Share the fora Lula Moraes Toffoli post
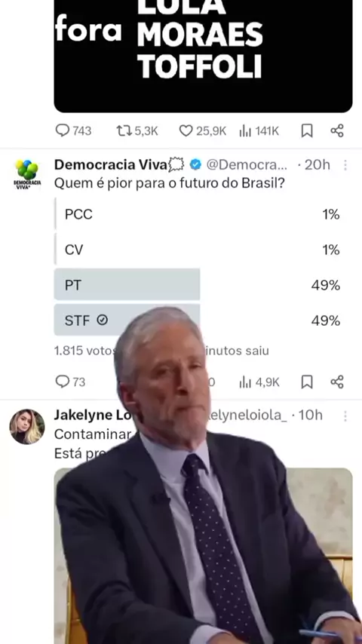The width and height of the screenshot is (362, 644). coord(337,130)
